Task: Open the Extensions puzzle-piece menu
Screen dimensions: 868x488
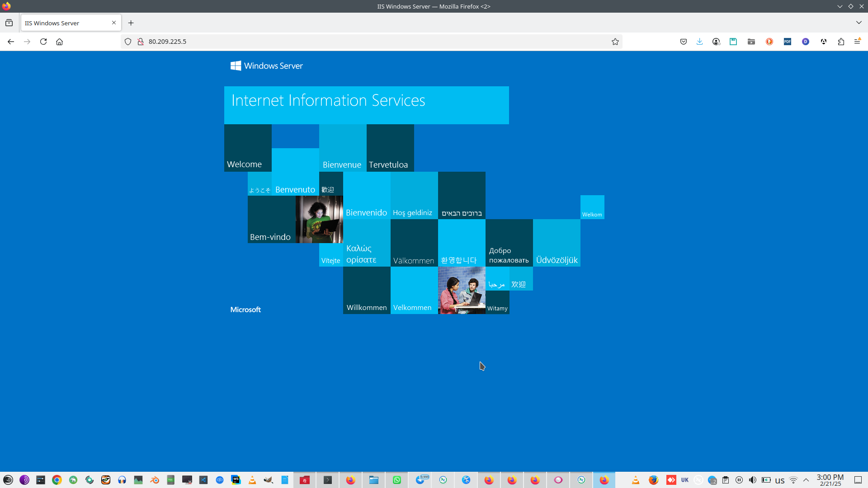Action: coord(840,42)
